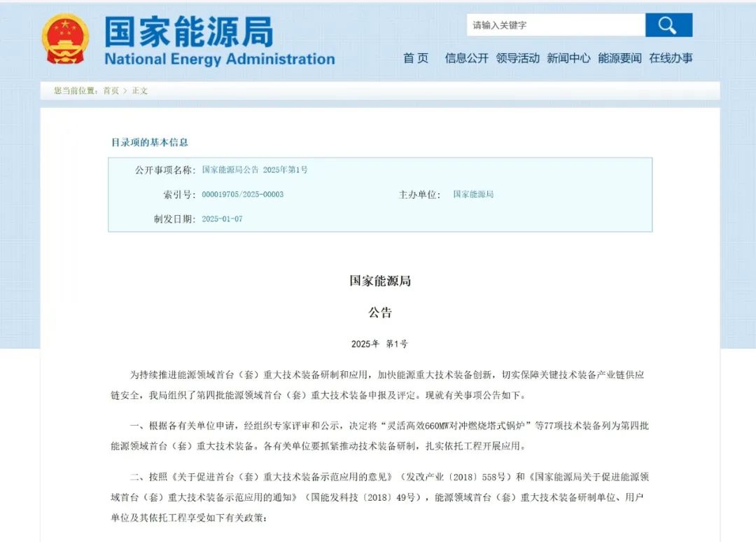This screenshot has width=756, height=542.
Task: Click the 您当前位置 breadcrumb label
Action: click(x=76, y=90)
